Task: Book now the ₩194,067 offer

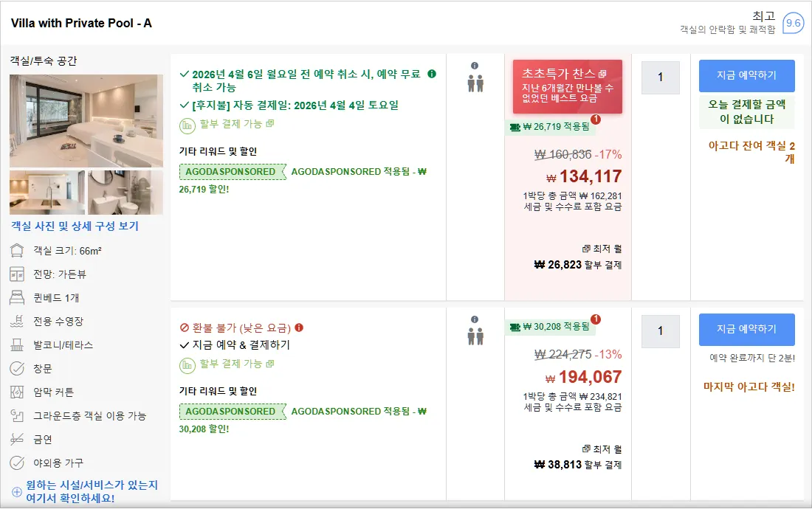Action: (747, 329)
